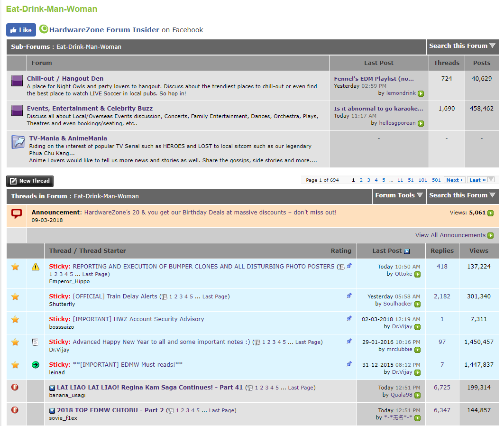Click warning triangle icon on Bumper Clones thread
504x426 pixels.
(36, 267)
